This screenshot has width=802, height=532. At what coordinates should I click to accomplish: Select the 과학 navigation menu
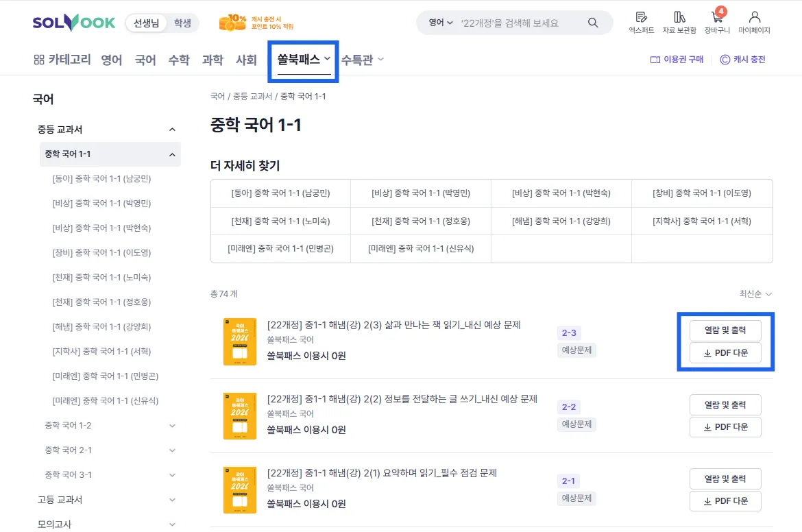[x=212, y=60]
